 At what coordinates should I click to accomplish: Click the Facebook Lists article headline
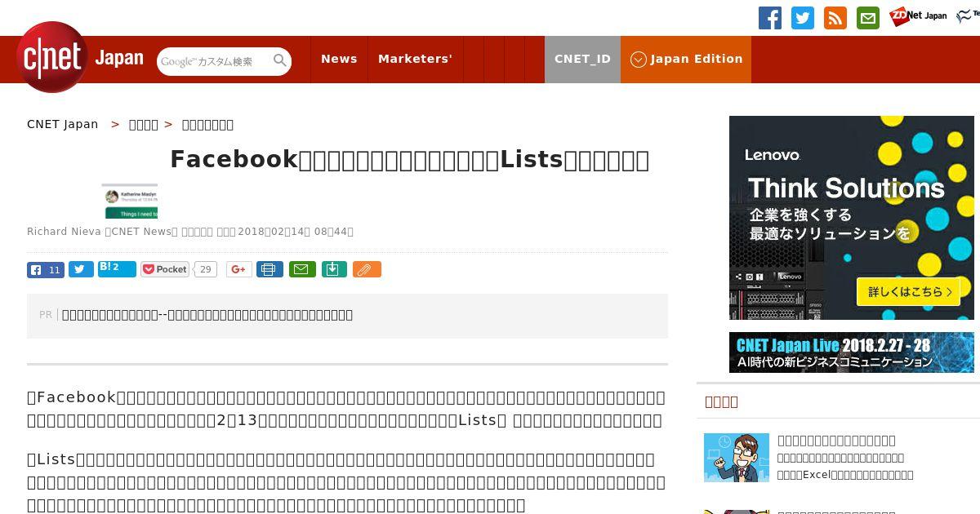point(409,159)
